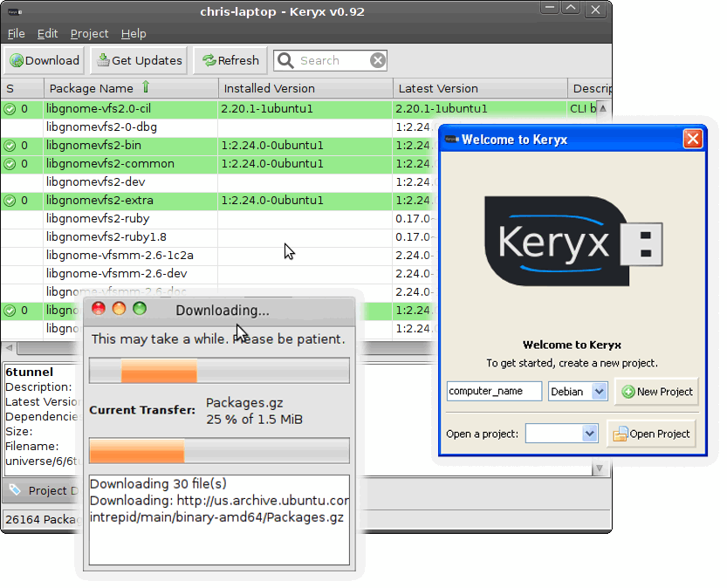Minimize the main Keryx window
The image size is (727, 588).
click(550, 8)
